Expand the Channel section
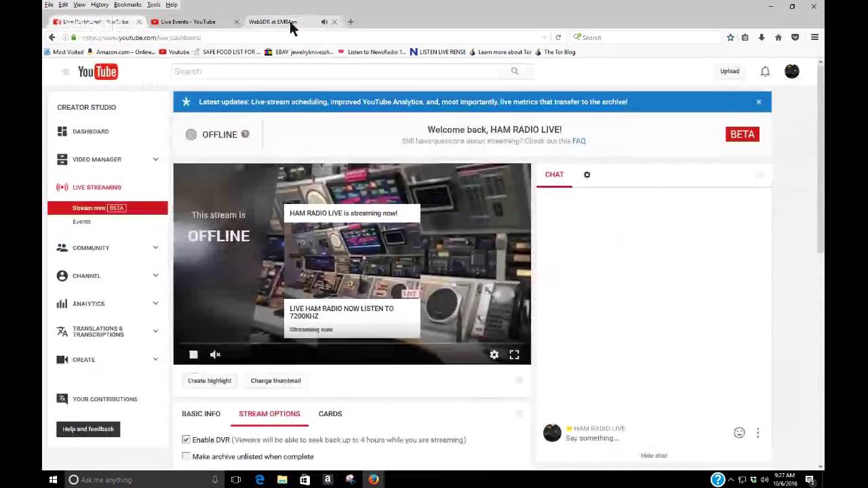 point(155,276)
